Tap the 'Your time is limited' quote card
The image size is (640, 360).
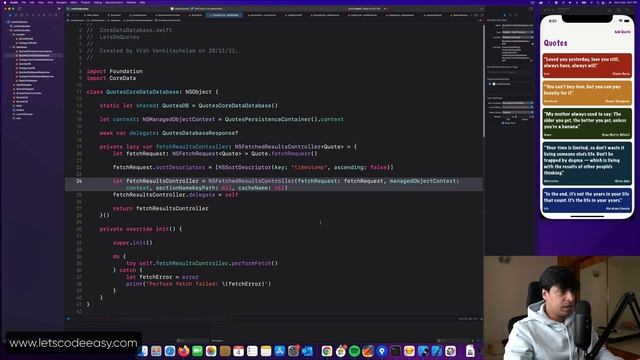[x=587, y=163]
